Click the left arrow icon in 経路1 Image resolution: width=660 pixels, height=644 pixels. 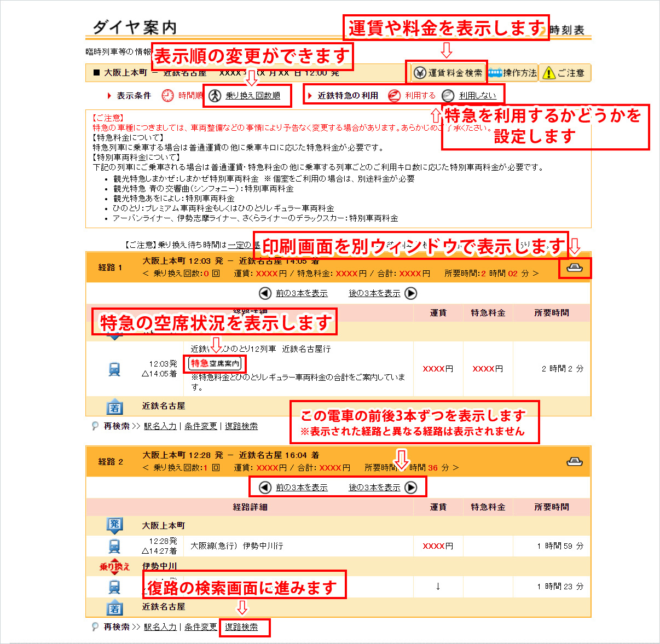(x=265, y=293)
